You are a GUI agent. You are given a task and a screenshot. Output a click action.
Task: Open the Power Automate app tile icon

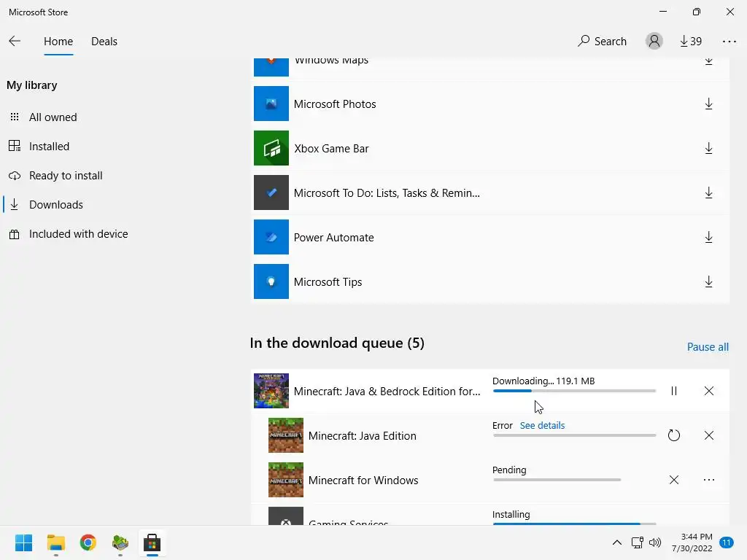(271, 237)
